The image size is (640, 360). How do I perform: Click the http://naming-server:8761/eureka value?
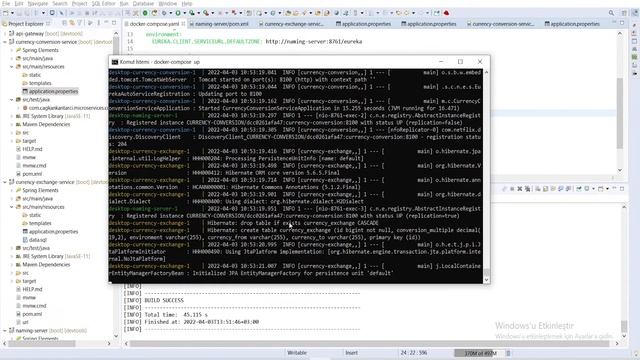[x=313, y=42]
